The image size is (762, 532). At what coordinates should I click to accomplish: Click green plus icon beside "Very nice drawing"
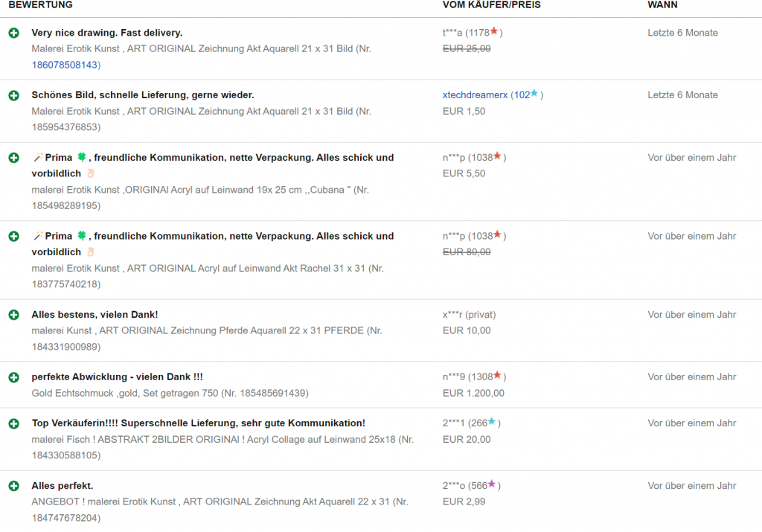point(13,33)
